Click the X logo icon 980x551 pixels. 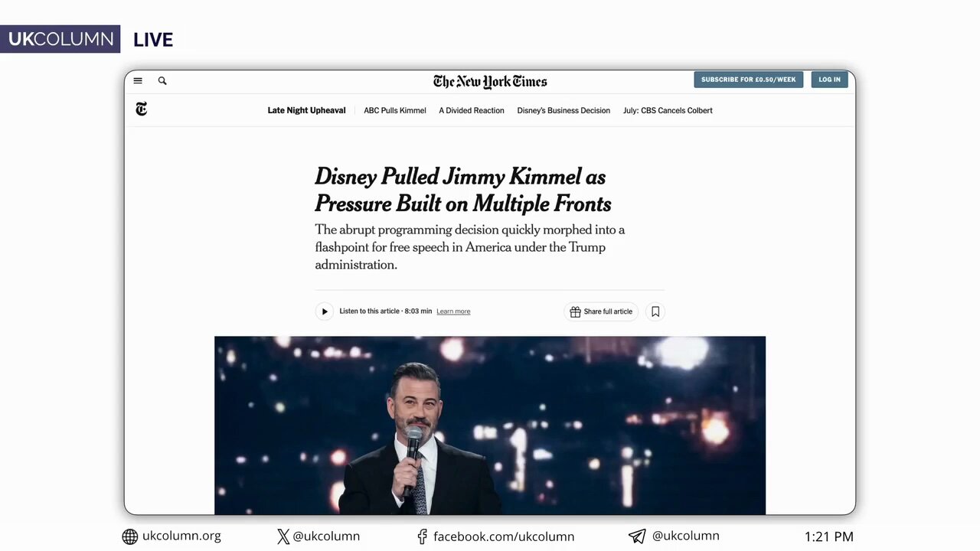coord(283,536)
